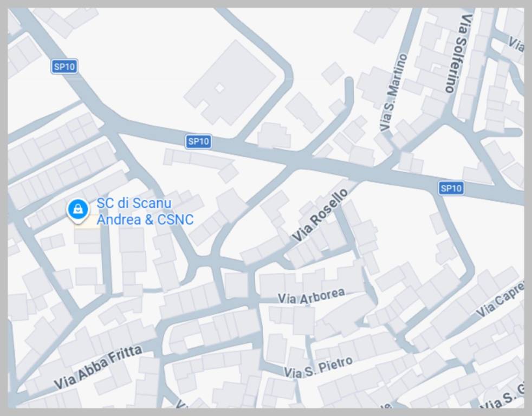Select the Via Arborea street label

(x=312, y=296)
